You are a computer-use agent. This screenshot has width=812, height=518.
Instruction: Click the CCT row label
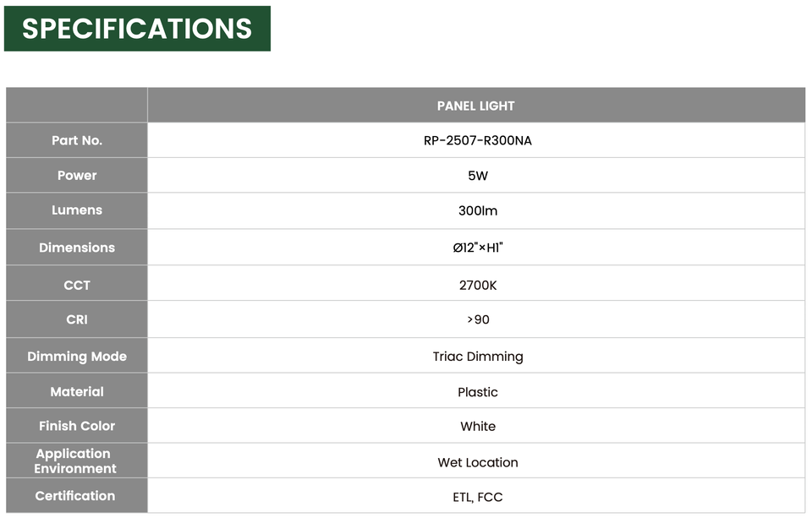(77, 285)
